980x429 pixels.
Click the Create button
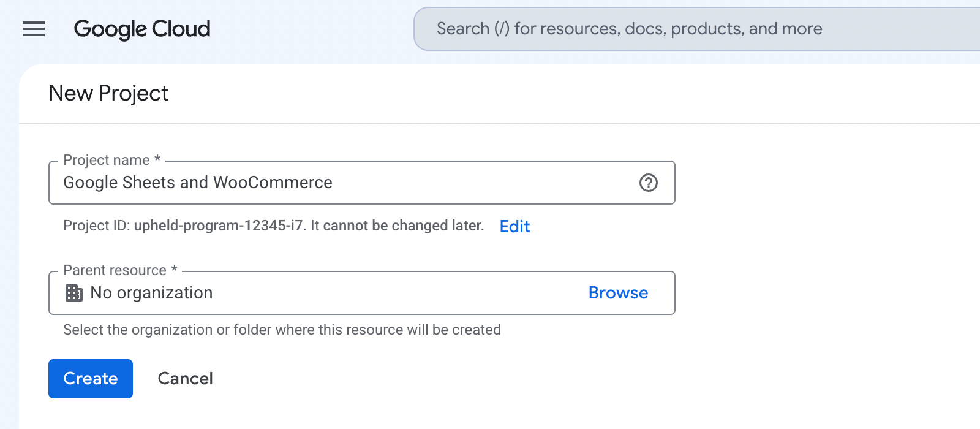pos(91,379)
